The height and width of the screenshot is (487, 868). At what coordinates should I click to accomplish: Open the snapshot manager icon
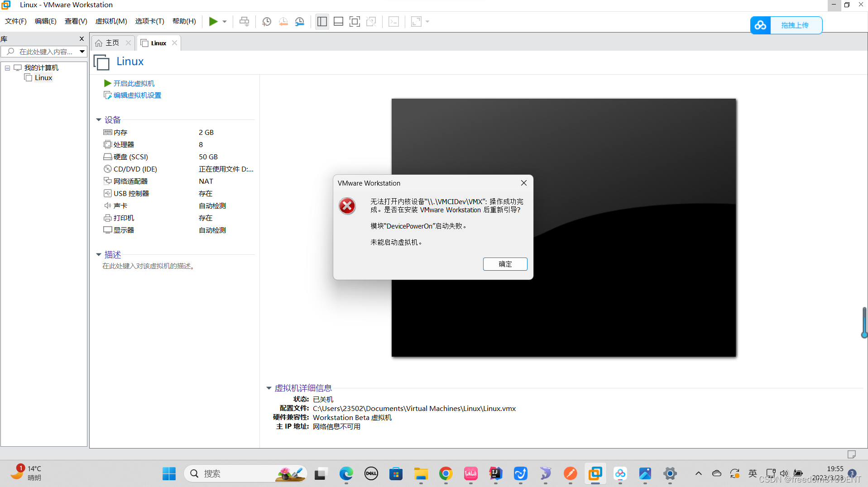pyautogui.click(x=299, y=21)
